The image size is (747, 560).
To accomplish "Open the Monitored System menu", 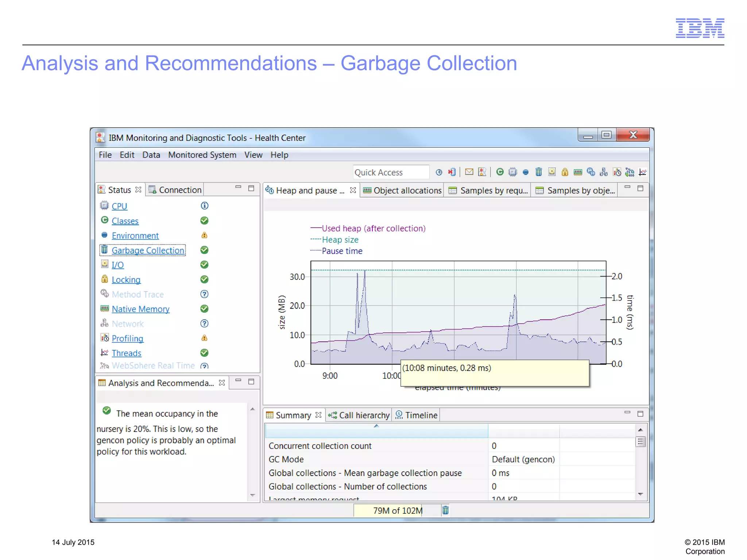I will pos(202,155).
